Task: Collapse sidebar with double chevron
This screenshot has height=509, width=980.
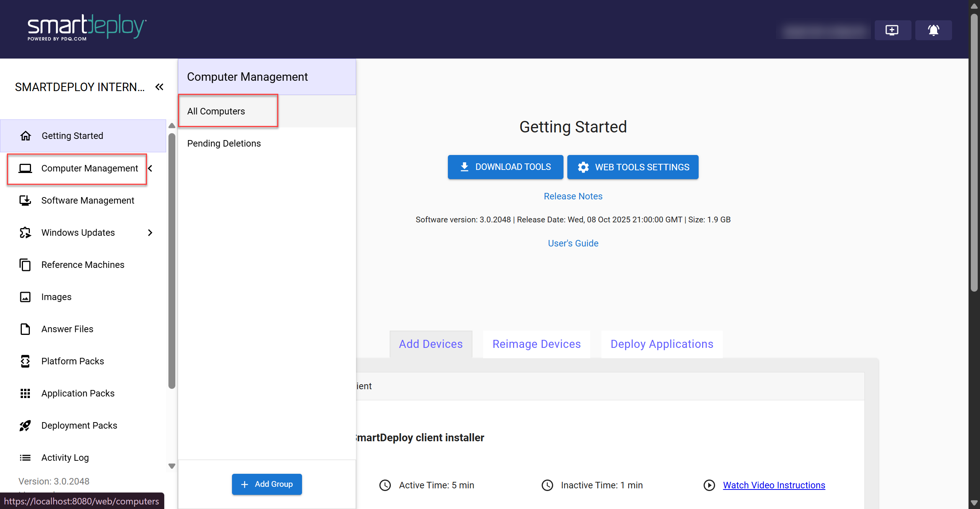Action: 160,87
